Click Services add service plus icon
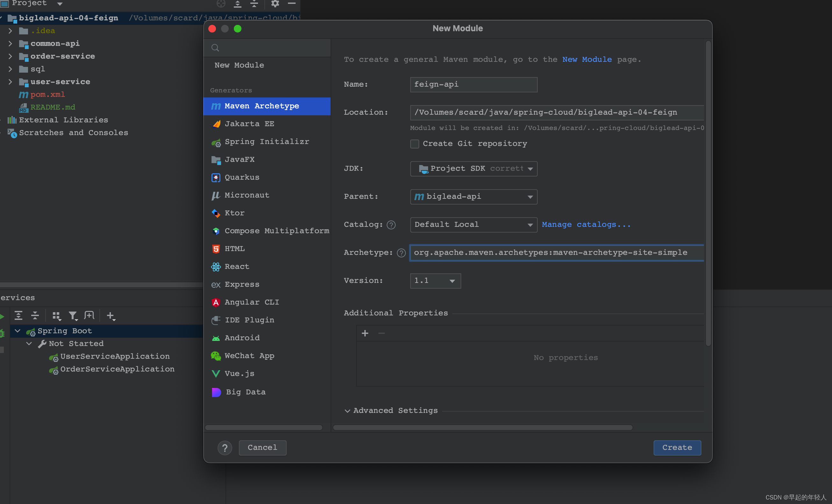Image resolution: width=832 pixels, height=504 pixels. pos(111,316)
